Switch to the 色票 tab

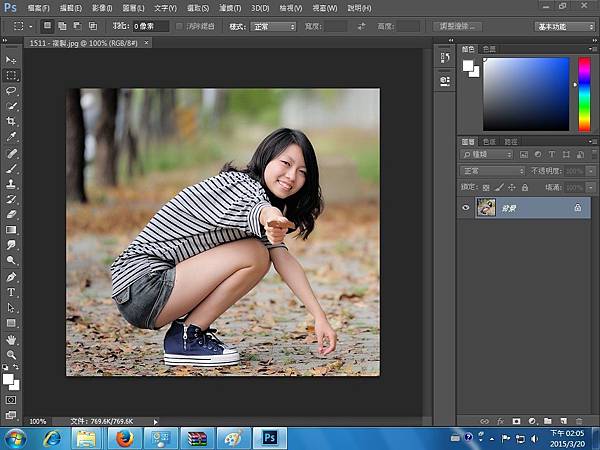click(x=489, y=47)
